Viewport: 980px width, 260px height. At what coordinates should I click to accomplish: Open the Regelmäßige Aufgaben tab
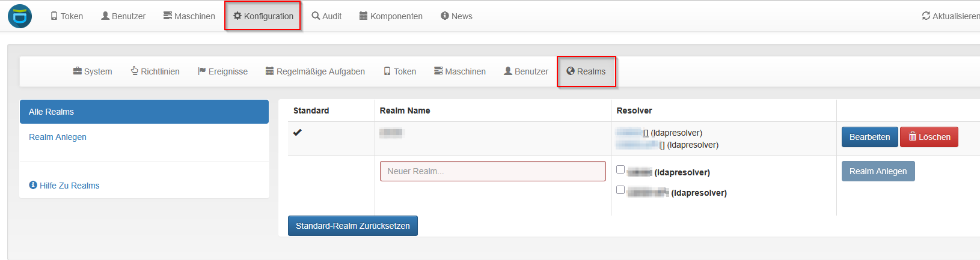pos(315,71)
